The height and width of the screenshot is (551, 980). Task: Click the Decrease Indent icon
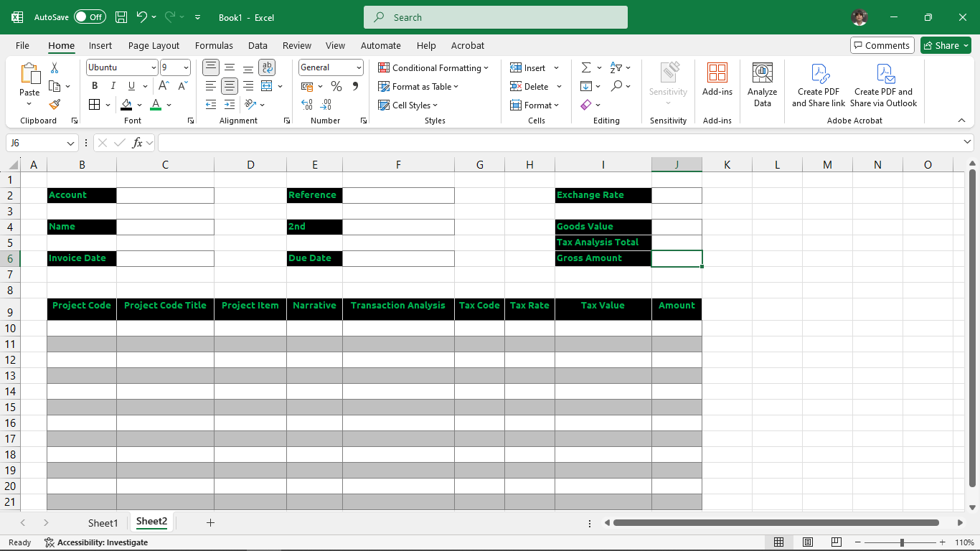211,105
